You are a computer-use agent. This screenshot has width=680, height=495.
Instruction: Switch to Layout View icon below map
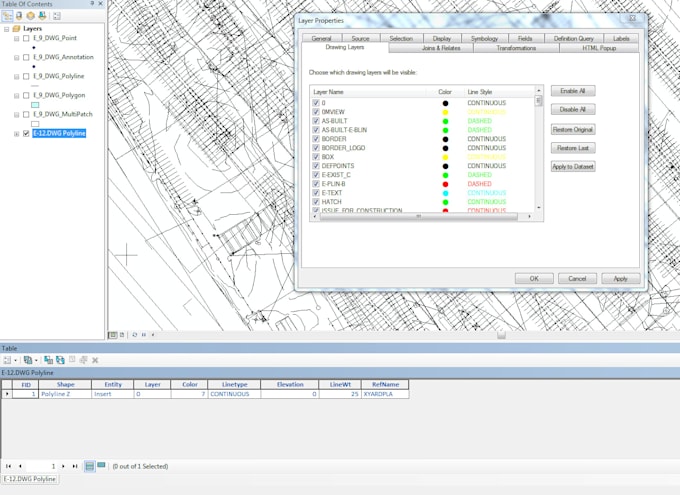[122, 335]
